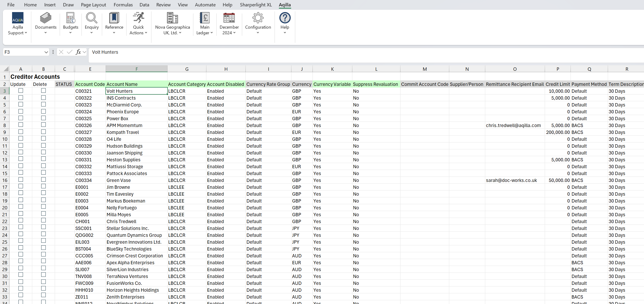Check the Update box for Phoenix Europe
This screenshot has width=644, height=304.
(x=21, y=111)
